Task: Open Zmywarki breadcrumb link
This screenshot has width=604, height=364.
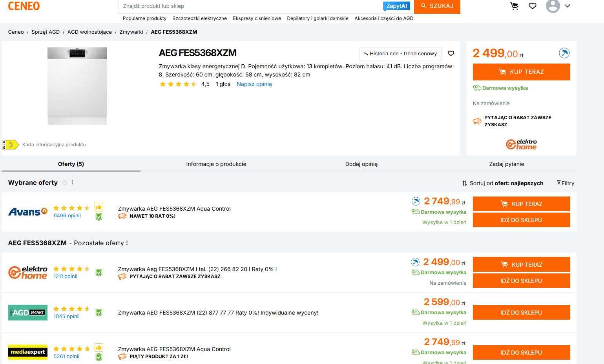Action: tap(131, 32)
